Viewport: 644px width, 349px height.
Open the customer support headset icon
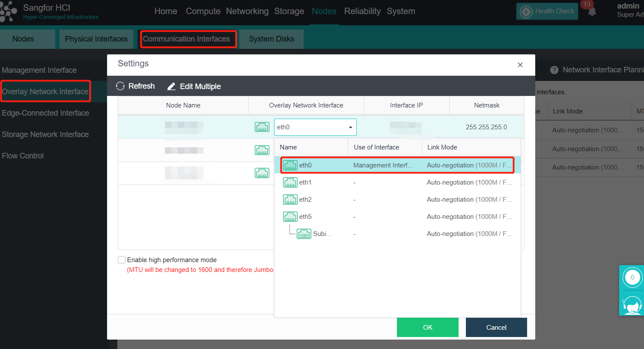click(632, 304)
